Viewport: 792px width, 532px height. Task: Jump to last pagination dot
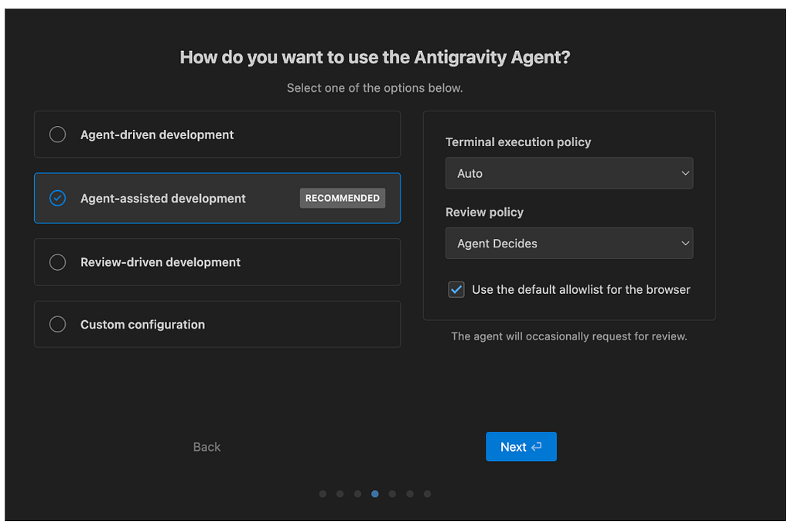click(427, 493)
